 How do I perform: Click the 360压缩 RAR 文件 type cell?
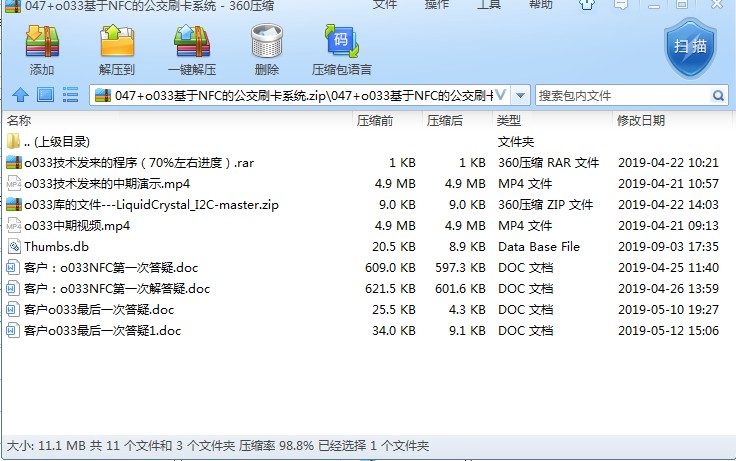[x=548, y=163]
